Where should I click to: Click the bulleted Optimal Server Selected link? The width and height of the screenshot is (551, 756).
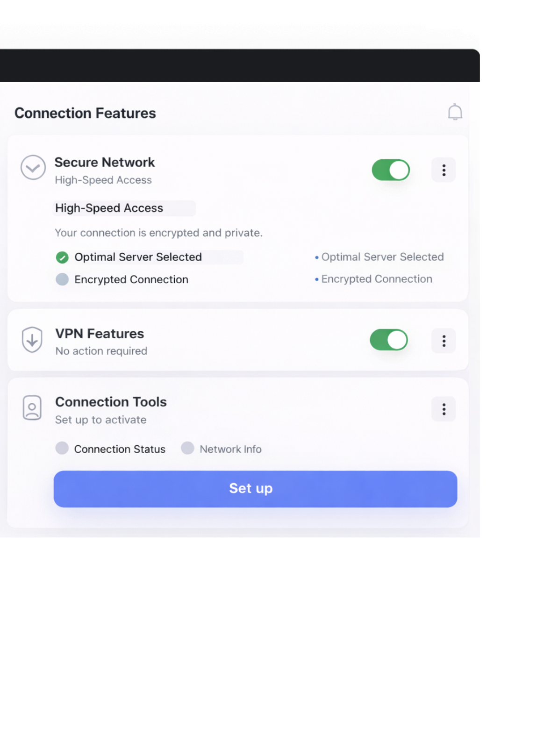point(382,257)
